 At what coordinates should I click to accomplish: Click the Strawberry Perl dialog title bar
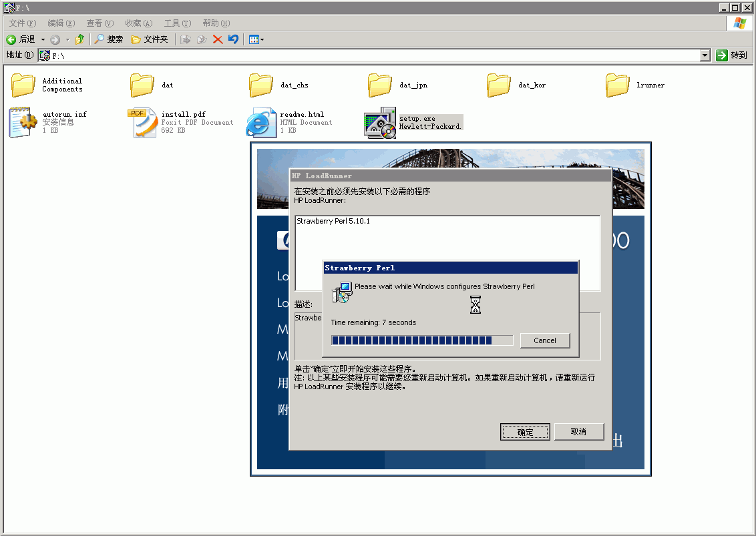(450, 268)
